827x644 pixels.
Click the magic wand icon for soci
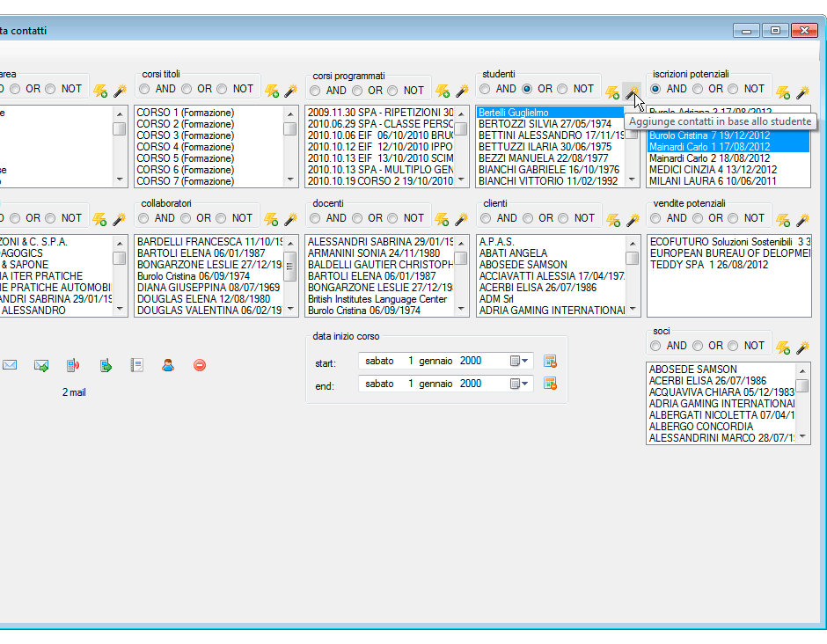click(802, 348)
